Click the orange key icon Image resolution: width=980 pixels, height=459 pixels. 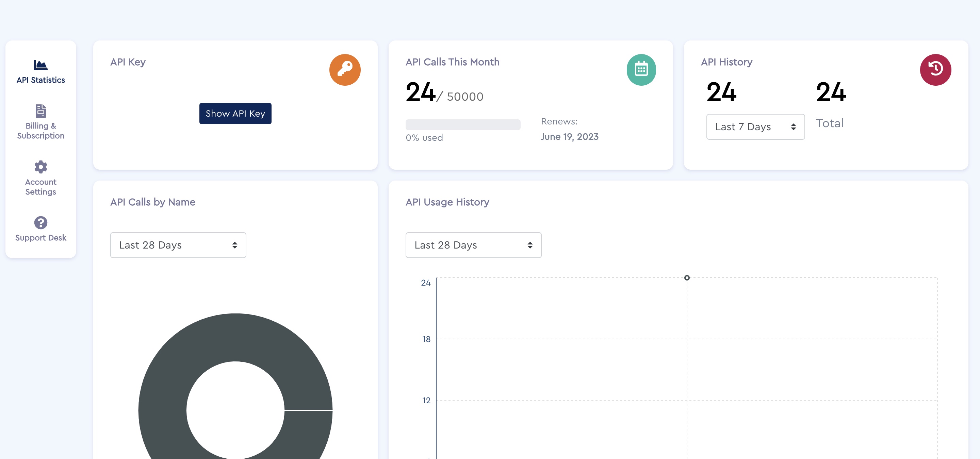tap(345, 70)
